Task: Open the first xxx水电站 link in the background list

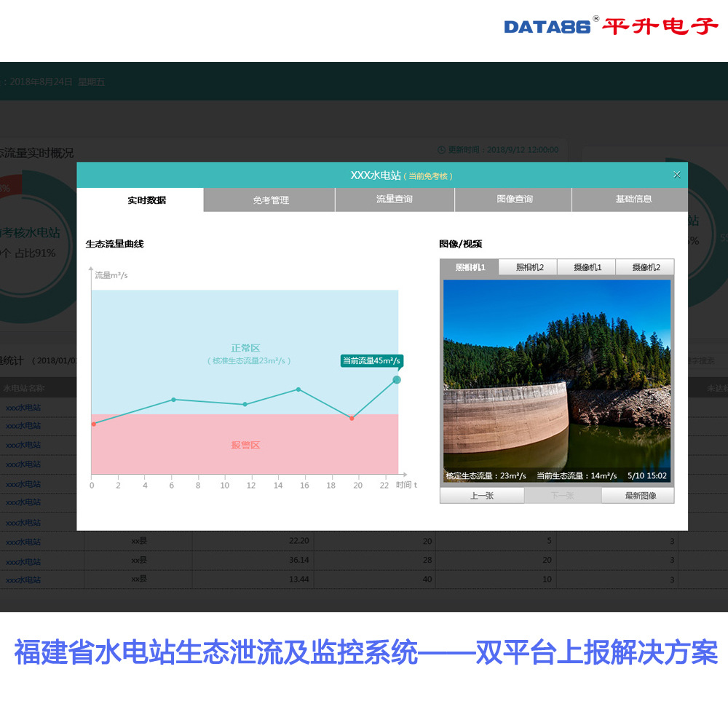Action: pyautogui.click(x=23, y=407)
